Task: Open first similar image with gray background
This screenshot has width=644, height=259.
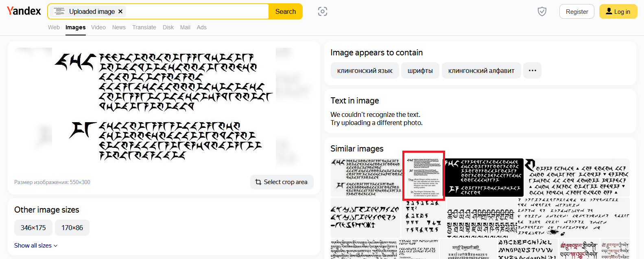Action: coord(366,178)
